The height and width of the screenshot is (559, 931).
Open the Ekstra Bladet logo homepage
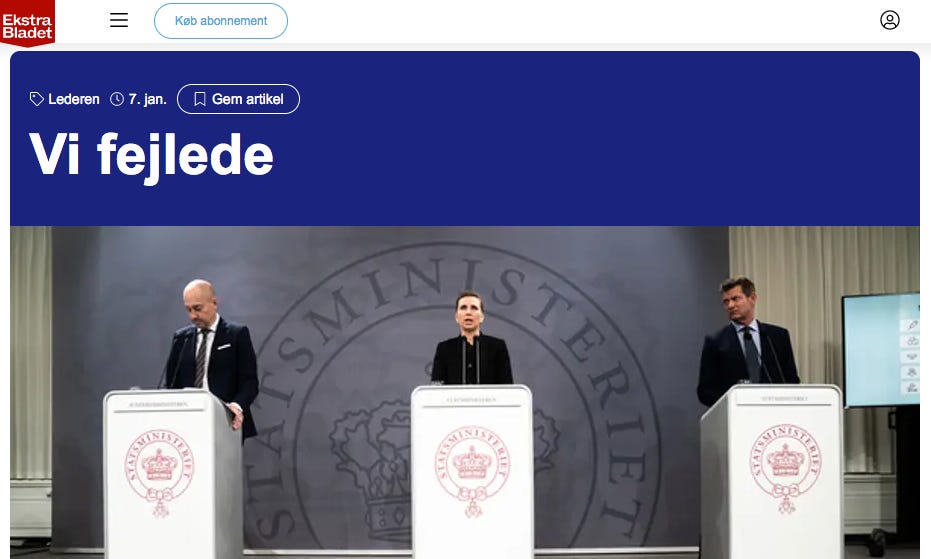[x=27, y=23]
